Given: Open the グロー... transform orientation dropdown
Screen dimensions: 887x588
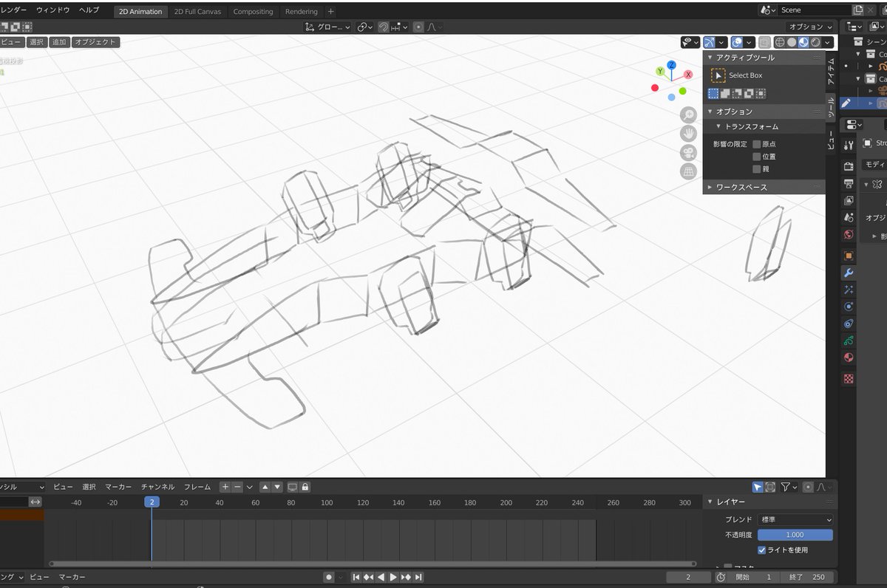Looking at the screenshot, I should point(329,27).
